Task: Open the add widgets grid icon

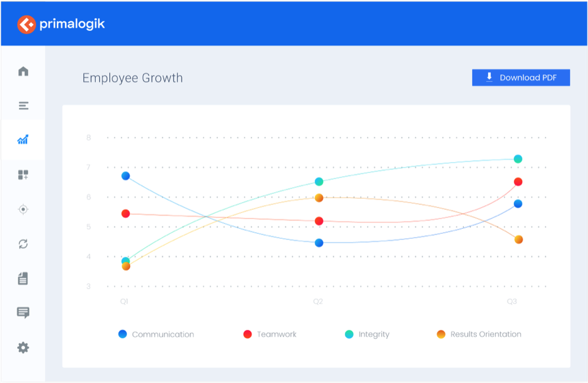Action: click(23, 174)
